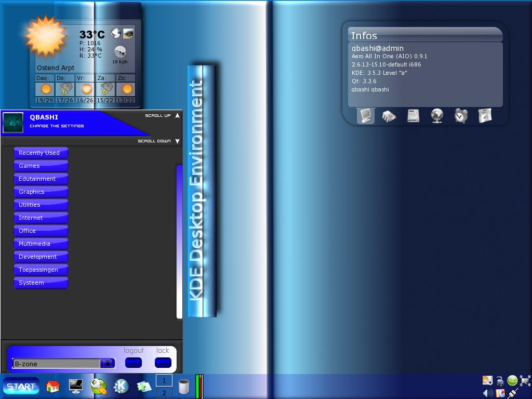
Task: Open the Toepassingen menu category
Action: [41, 270]
